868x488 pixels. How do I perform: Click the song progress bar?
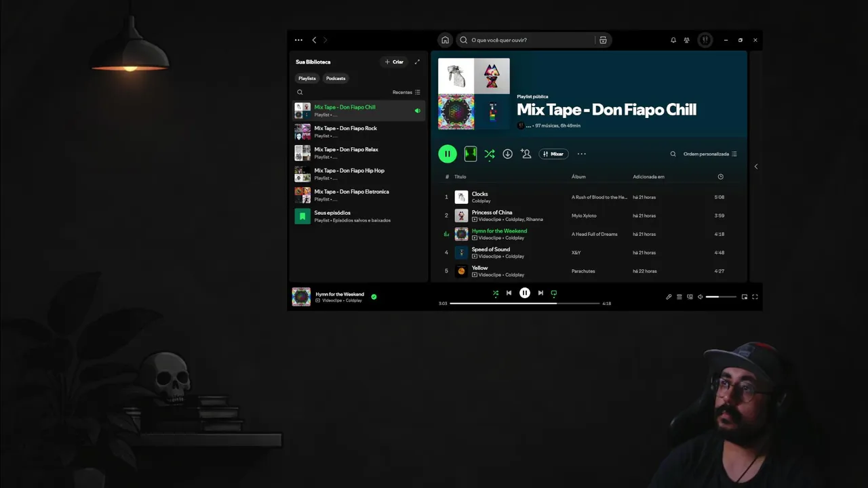point(524,303)
